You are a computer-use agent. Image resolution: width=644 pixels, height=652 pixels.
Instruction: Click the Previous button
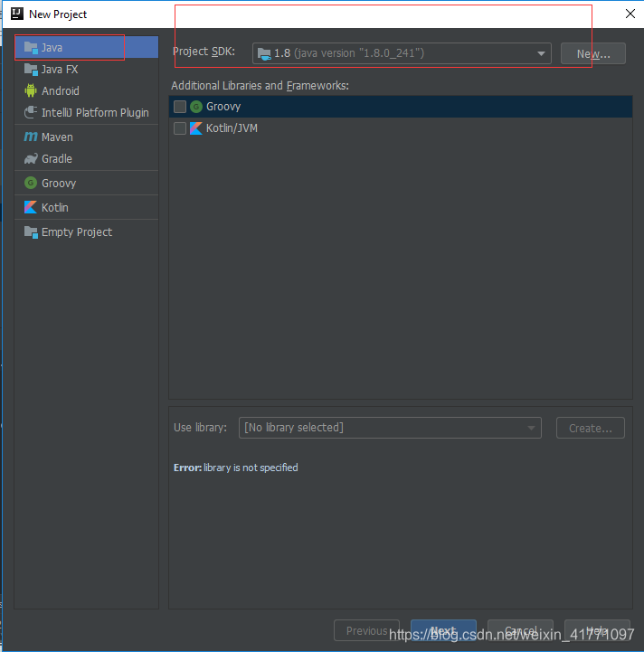click(x=366, y=630)
